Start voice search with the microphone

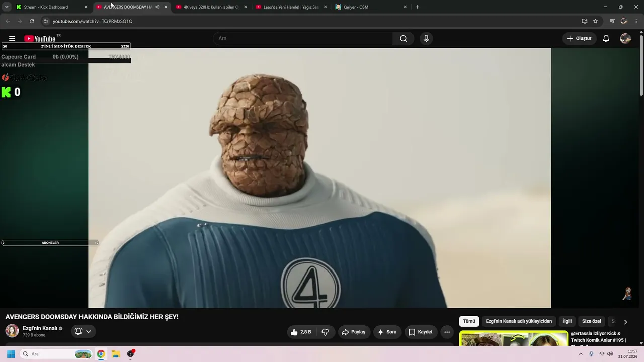426,39
